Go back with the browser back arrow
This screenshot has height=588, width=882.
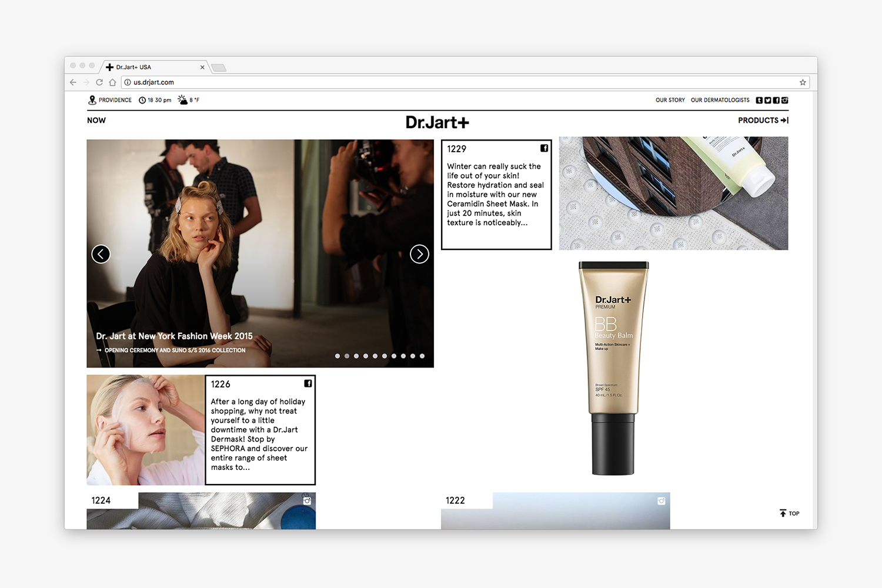coord(73,82)
